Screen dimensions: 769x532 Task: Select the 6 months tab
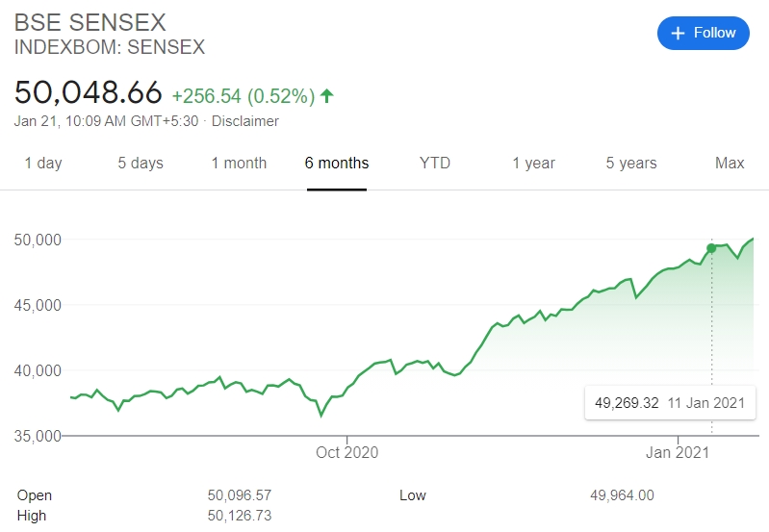click(337, 163)
